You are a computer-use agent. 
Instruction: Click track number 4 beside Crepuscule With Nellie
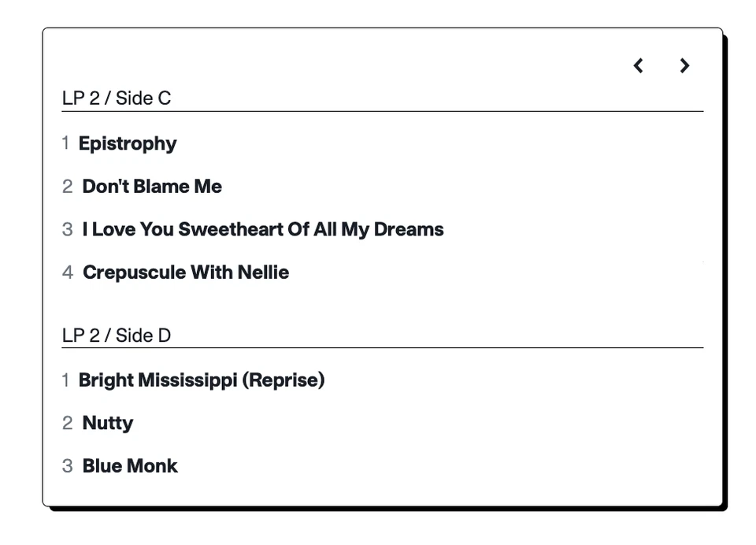click(68, 272)
